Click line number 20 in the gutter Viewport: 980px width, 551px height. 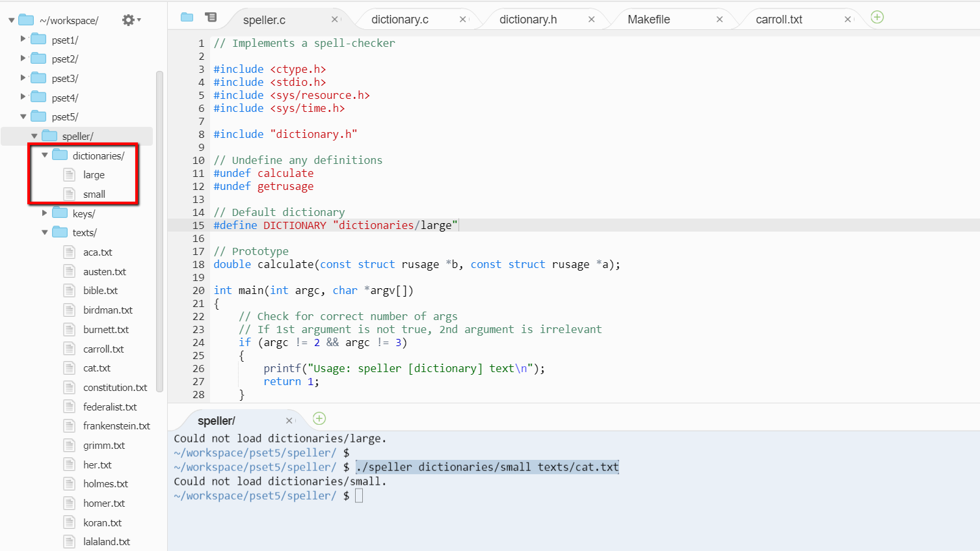point(198,290)
